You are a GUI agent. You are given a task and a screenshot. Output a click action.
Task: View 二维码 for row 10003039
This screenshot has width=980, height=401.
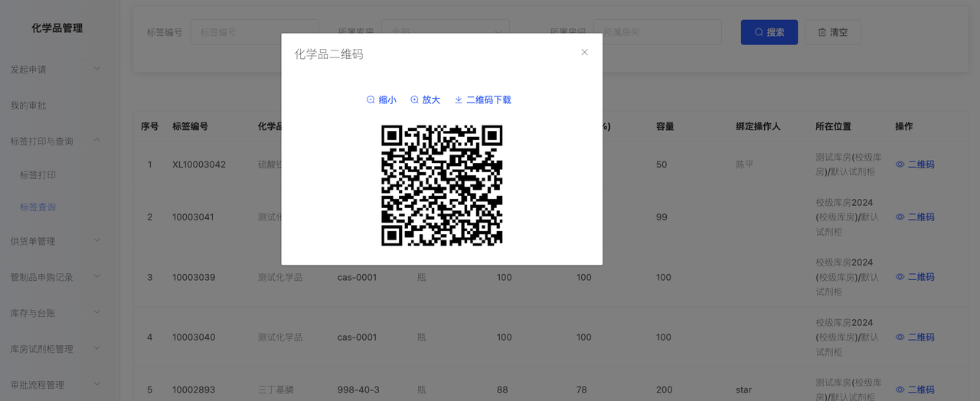point(915,277)
